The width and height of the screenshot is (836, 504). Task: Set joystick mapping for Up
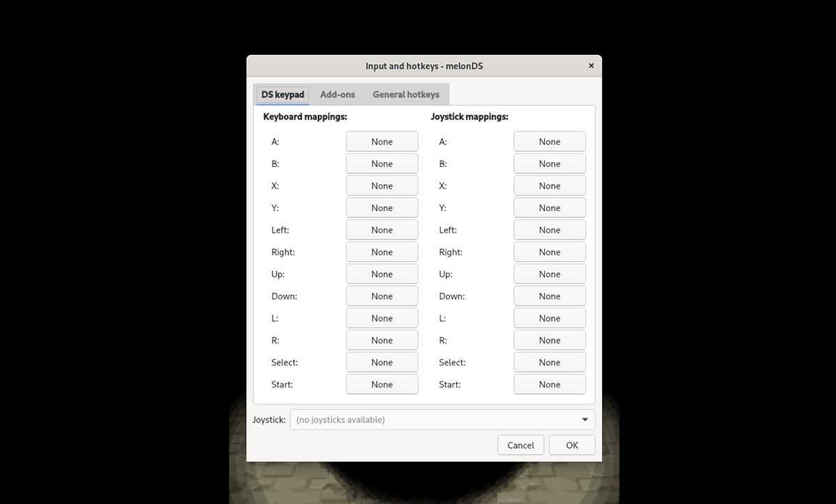coord(550,274)
